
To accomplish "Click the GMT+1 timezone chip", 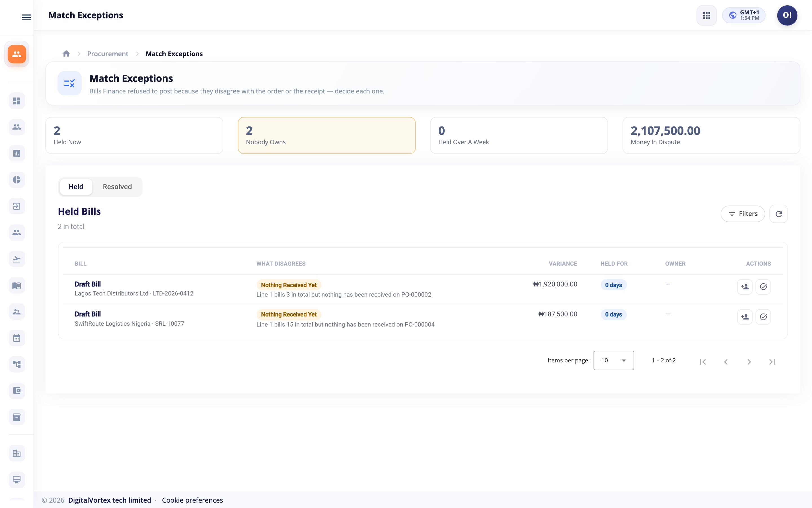I will point(743,16).
